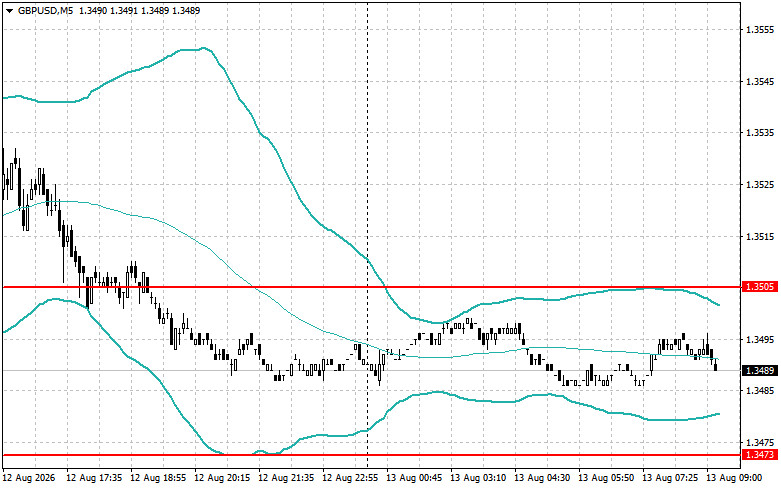
Task: Click the 1.3475 price scale value
Action: click(x=760, y=443)
